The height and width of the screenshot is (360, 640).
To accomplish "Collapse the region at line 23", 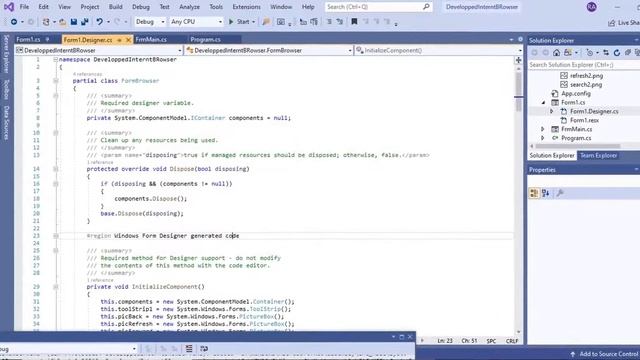I will coord(56,236).
